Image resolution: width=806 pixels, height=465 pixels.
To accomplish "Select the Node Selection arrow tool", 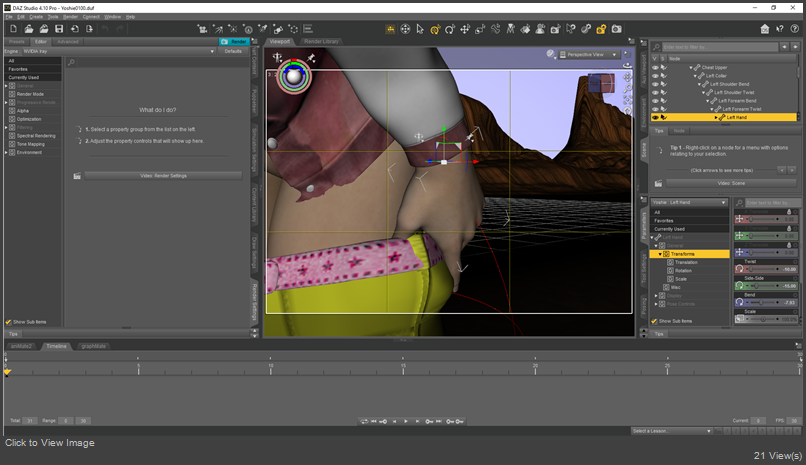I will (x=420, y=29).
